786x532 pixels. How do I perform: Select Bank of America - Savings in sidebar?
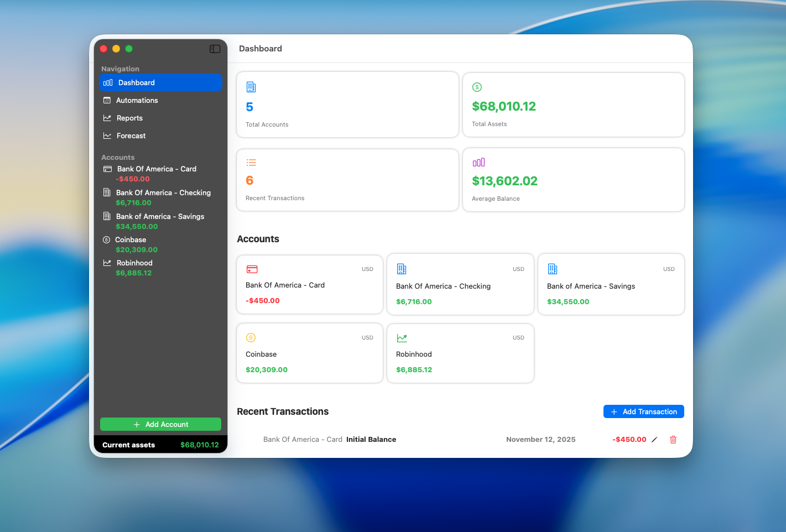(160, 217)
